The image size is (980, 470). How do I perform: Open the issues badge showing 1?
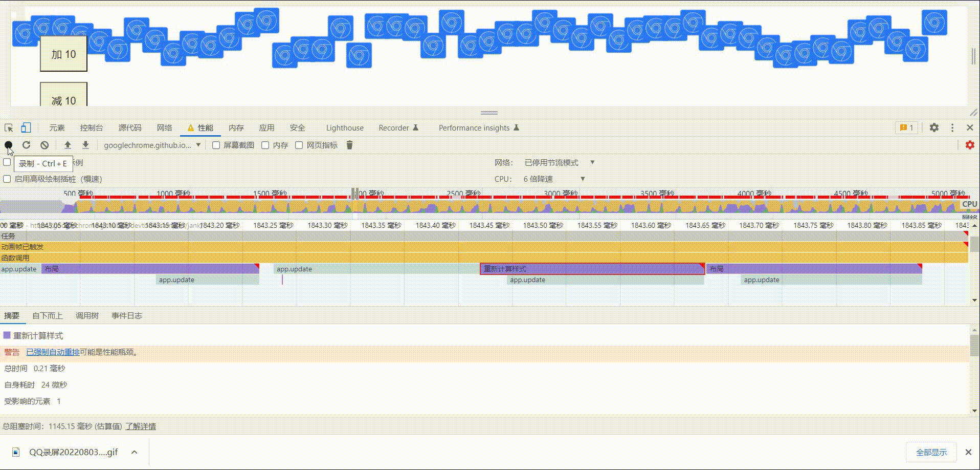[x=907, y=127]
